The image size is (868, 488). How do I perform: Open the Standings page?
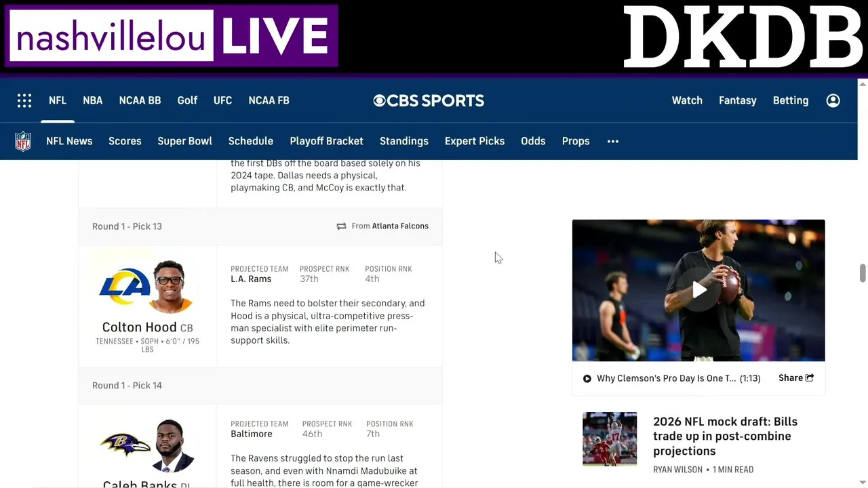click(x=404, y=141)
